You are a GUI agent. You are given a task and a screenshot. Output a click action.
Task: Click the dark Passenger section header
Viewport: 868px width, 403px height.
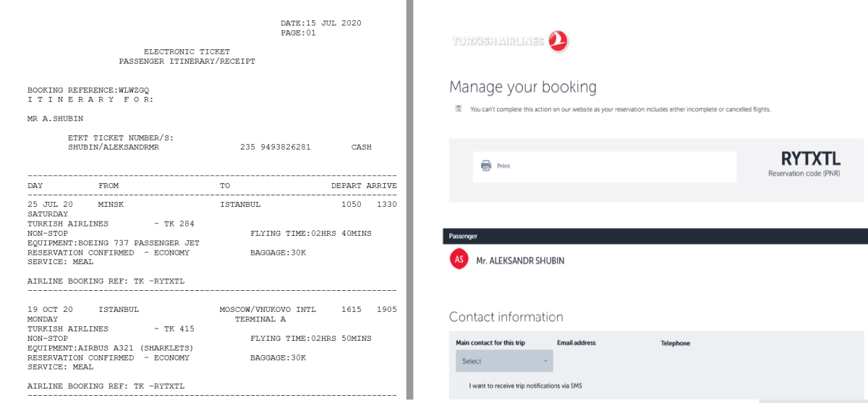point(655,236)
